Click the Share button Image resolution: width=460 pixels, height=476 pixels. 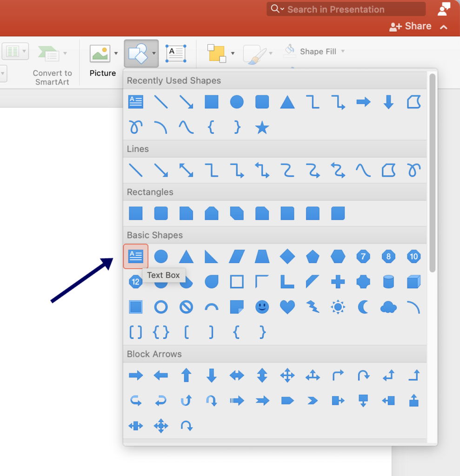(410, 26)
